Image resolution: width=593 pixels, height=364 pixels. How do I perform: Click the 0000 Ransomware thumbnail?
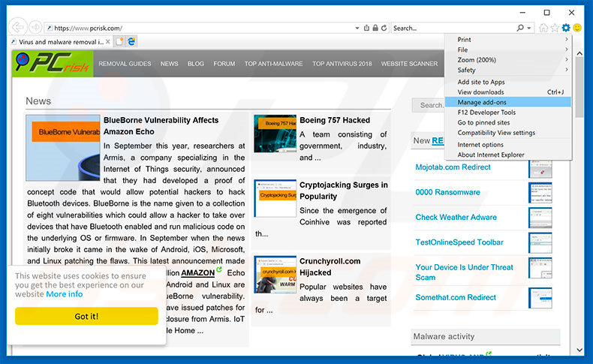[x=540, y=193]
